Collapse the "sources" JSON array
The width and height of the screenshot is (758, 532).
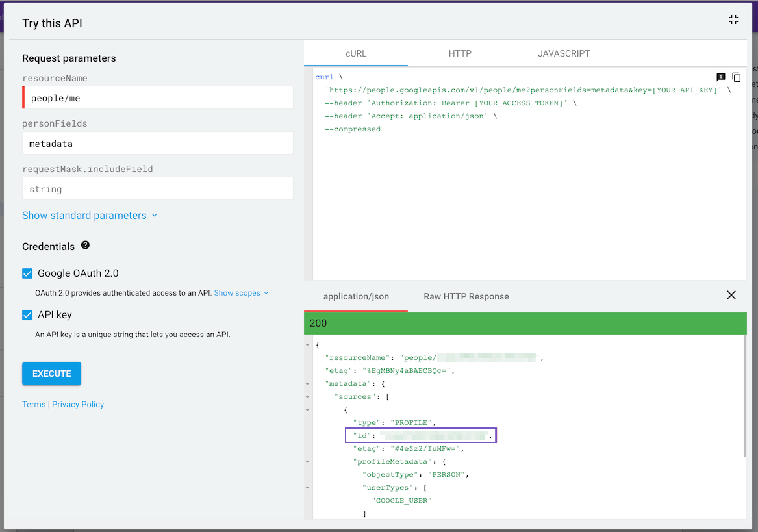(307, 397)
